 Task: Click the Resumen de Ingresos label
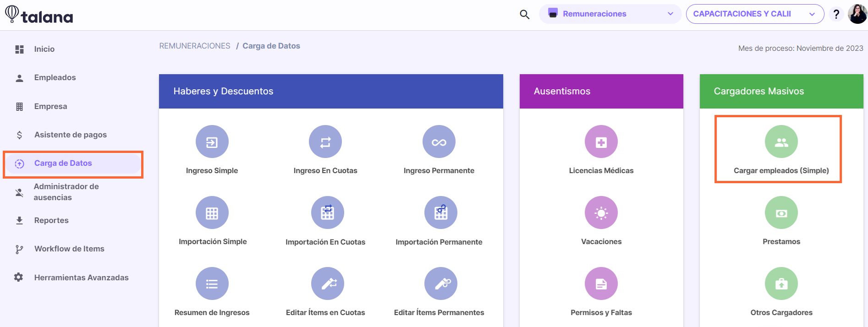(212, 312)
